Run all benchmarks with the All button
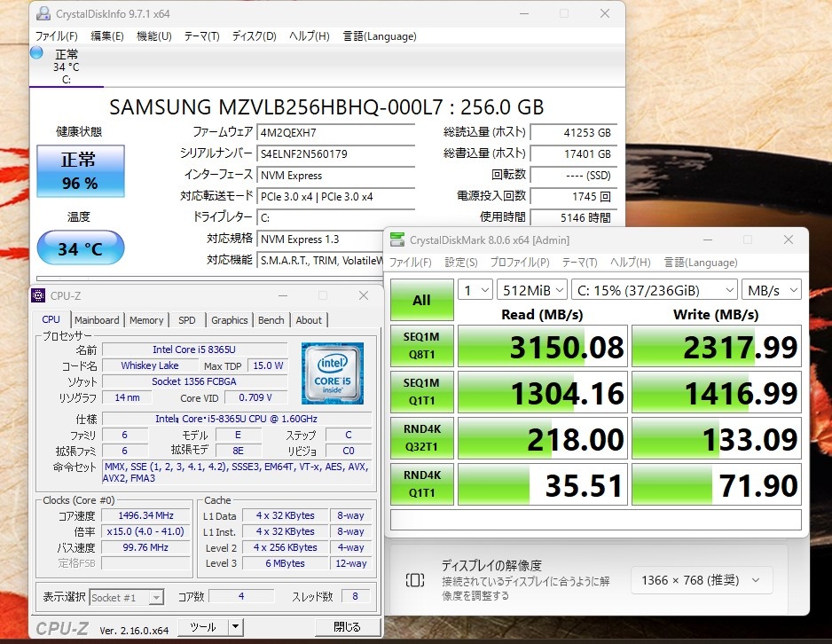 [x=422, y=300]
